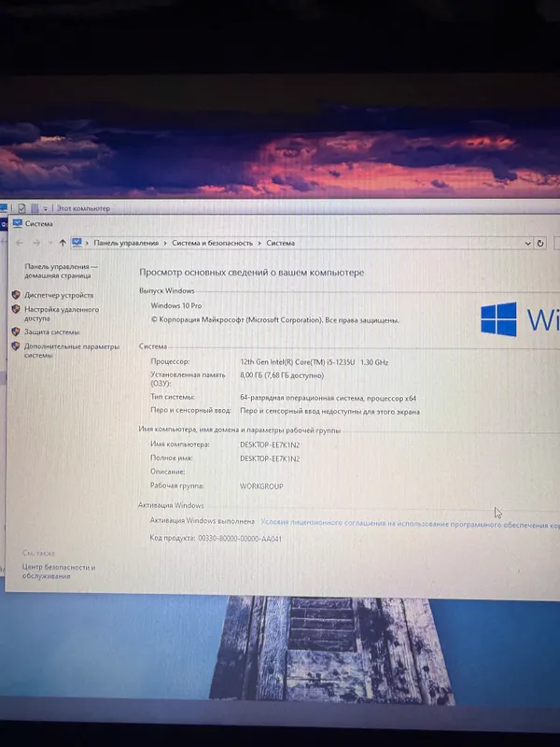Click the Properties checkmark icon in Этот компьютер window
560x747 pixels.
click(x=21, y=208)
